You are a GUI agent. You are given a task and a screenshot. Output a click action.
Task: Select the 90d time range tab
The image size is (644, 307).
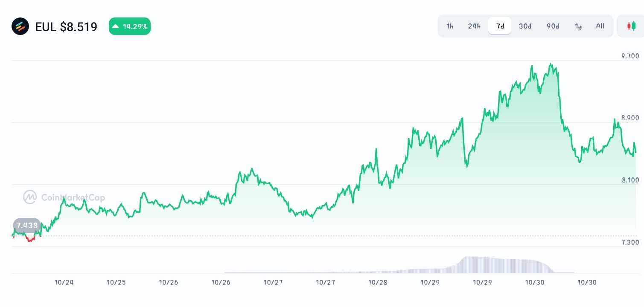pyautogui.click(x=553, y=26)
